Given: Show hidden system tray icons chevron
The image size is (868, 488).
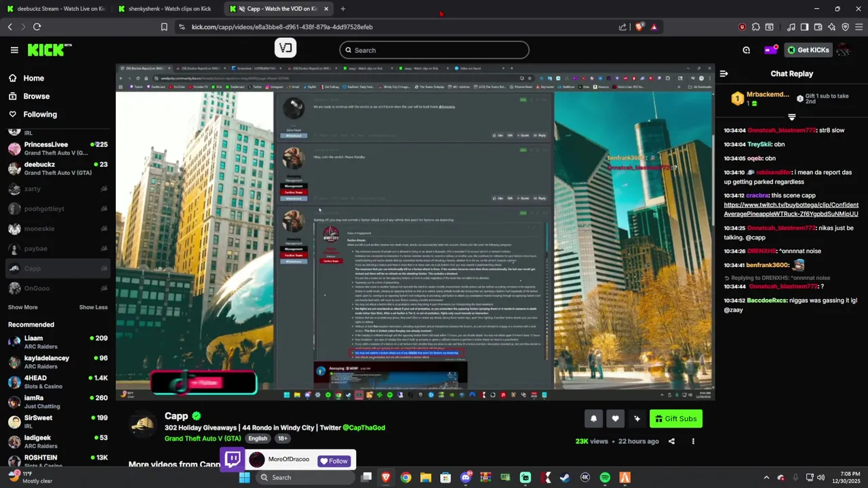Looking at the screenshot, I should (x=766, y=477).
